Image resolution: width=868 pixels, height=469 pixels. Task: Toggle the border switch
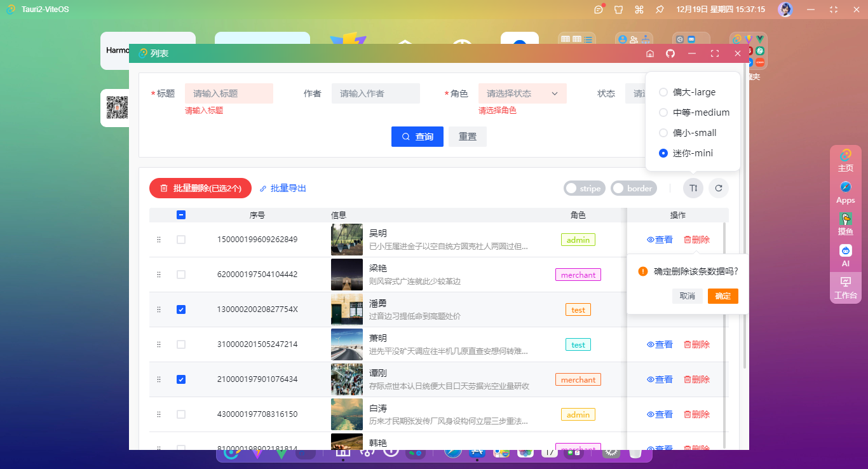click(x=634, y=188)
